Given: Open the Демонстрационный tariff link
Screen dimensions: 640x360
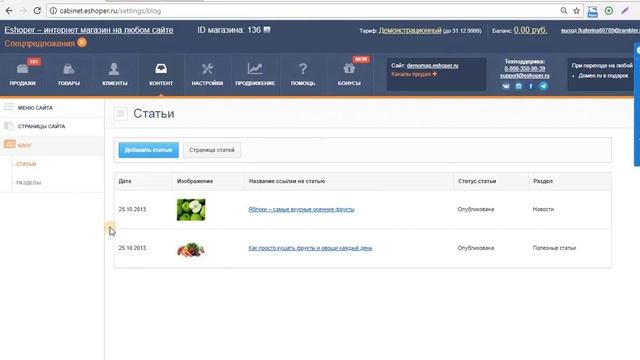Looking at the screenshot, I should (x=410, y=31).
